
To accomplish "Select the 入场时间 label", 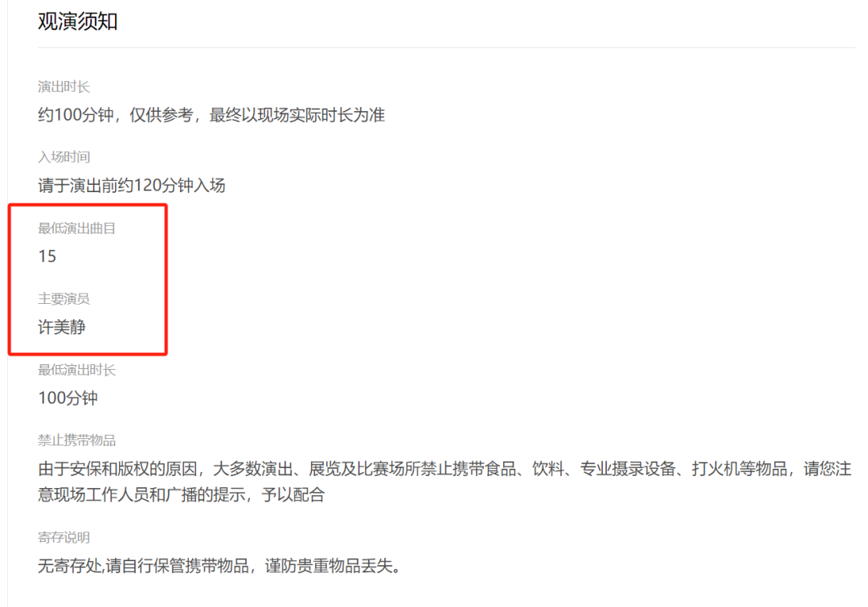I will 63,158.
